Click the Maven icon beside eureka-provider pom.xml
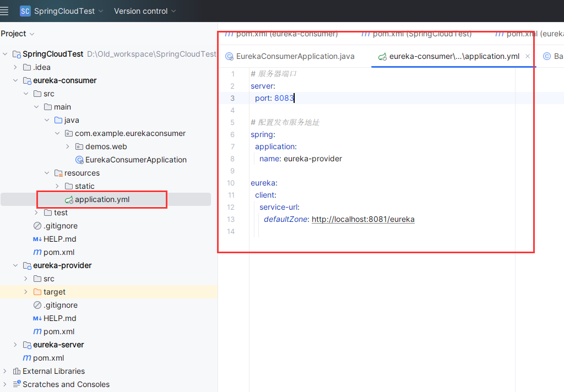564x392 pixels. [x=37, y=331]
